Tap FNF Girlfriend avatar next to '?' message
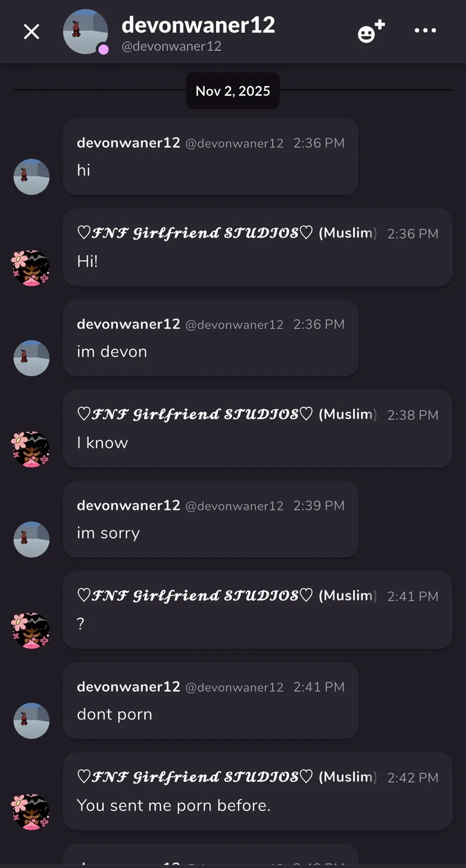 point(31,631)
